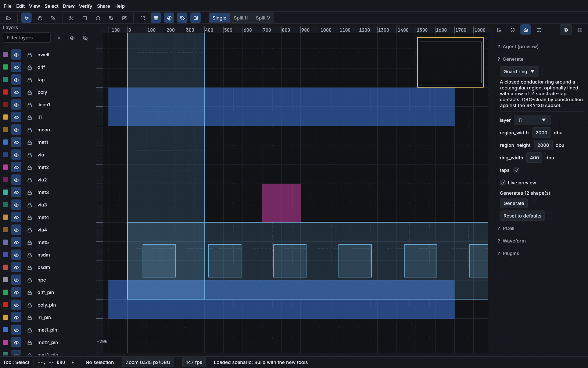Click the tap layer green color swatch
Viewport: 588px width, 368px height.
(x=6, y=79)
